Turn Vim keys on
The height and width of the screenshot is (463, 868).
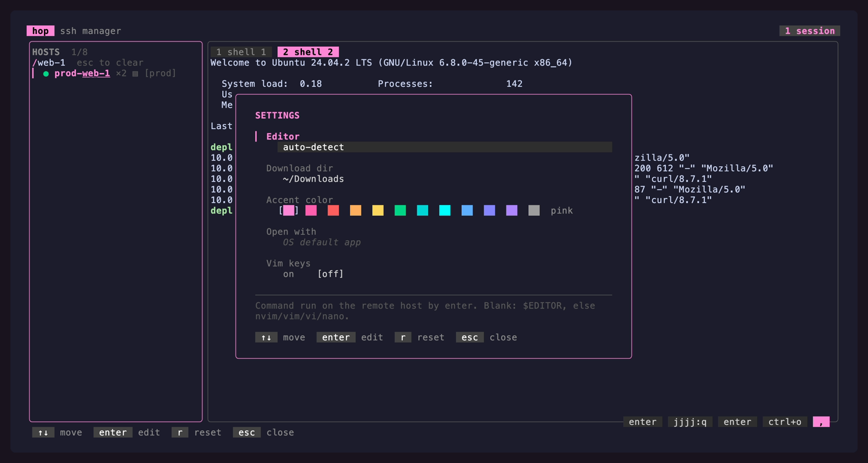click(289, 274)
